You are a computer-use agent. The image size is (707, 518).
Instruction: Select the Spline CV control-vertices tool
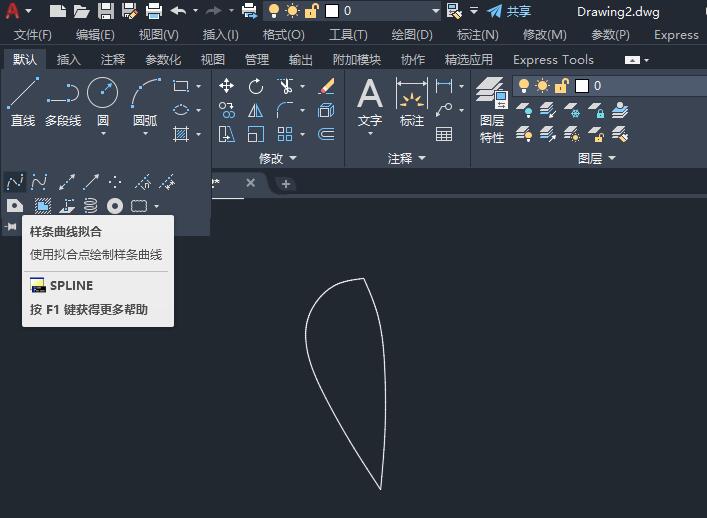(39, 183)
